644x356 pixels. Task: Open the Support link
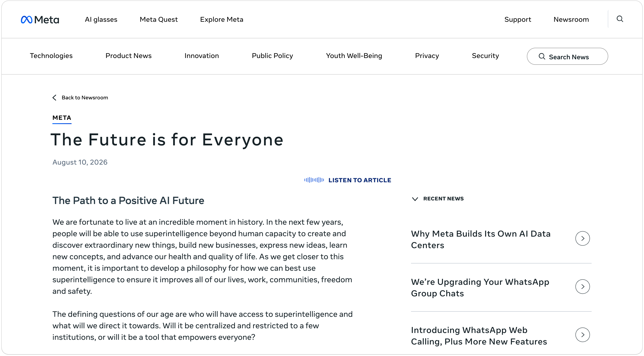pyautogui.click(x=517, y=20)
